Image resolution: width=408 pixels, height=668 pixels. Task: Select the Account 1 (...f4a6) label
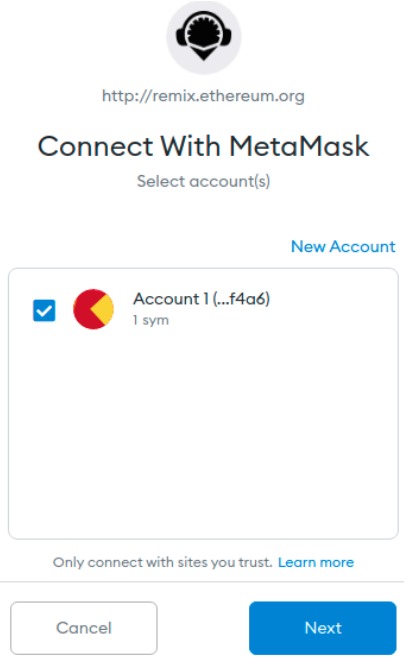[201, 299]
